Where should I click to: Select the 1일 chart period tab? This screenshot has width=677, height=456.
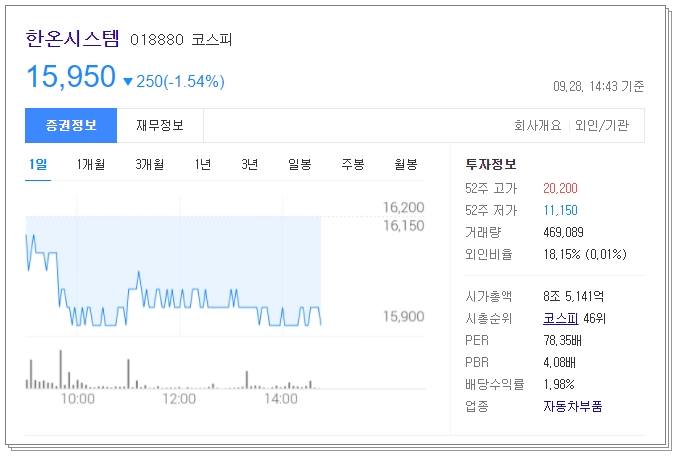click(x=38, y=165)
